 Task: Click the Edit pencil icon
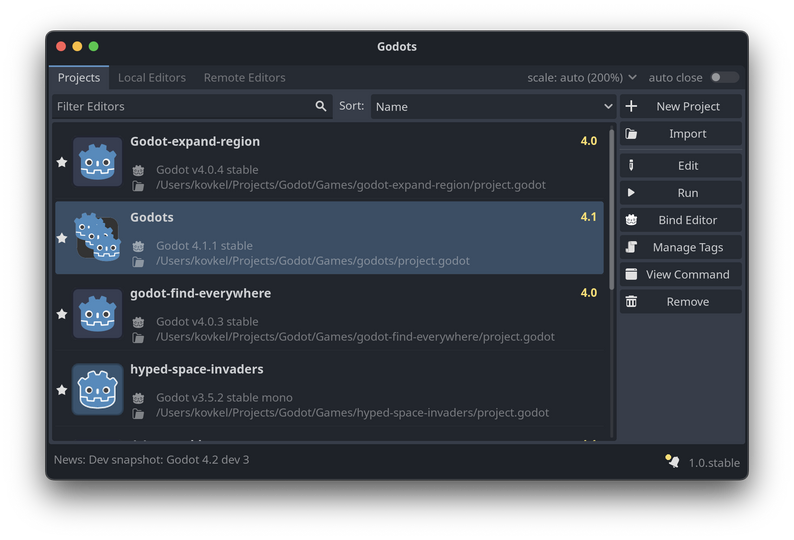(x=631, y=166)
